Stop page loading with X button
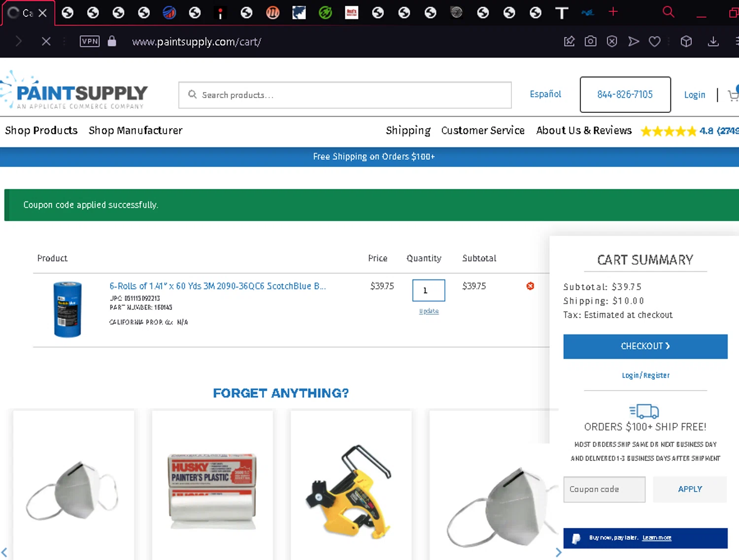 46,41
